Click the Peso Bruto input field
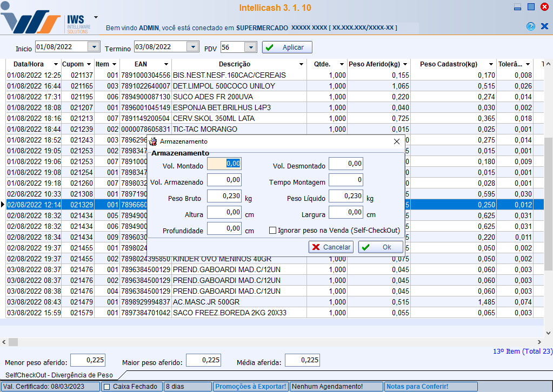The width and height of the screenshot is (553, 392). 224,196
